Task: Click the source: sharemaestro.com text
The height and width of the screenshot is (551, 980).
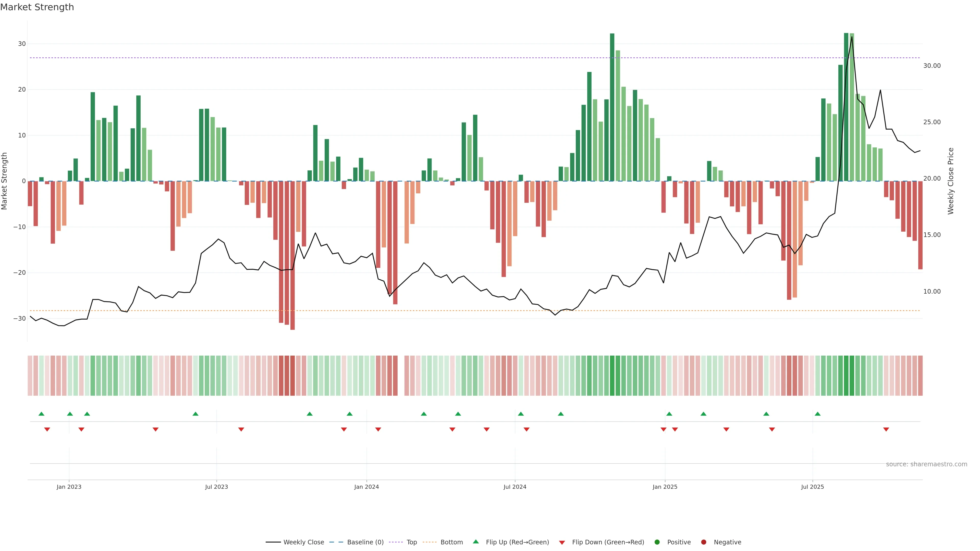Action: (926, 464)
